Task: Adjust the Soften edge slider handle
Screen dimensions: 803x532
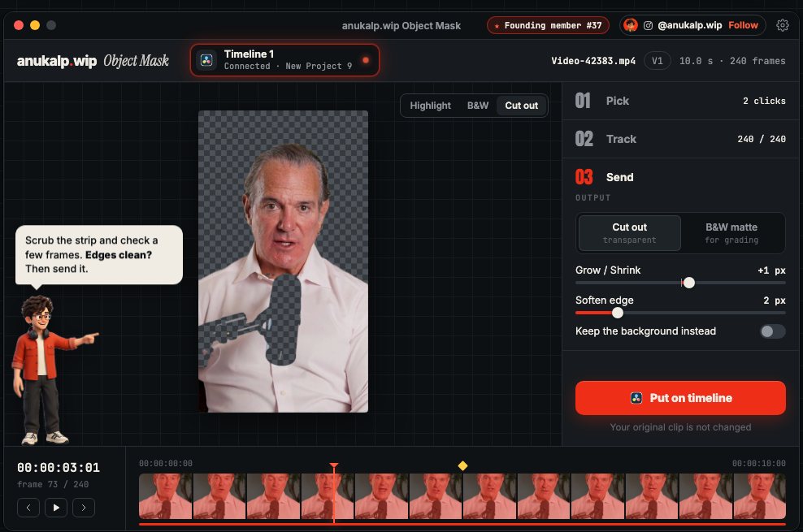Action: coord(618,313)
